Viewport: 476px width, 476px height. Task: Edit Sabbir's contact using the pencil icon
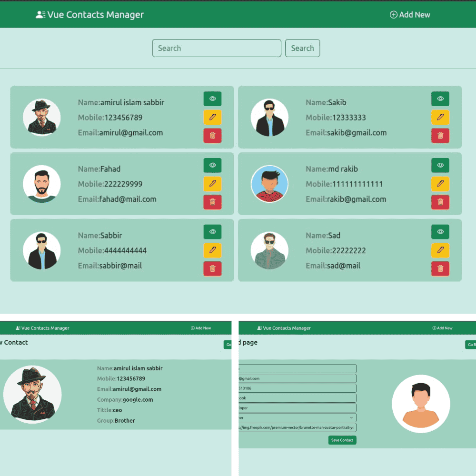pos(212,250)
